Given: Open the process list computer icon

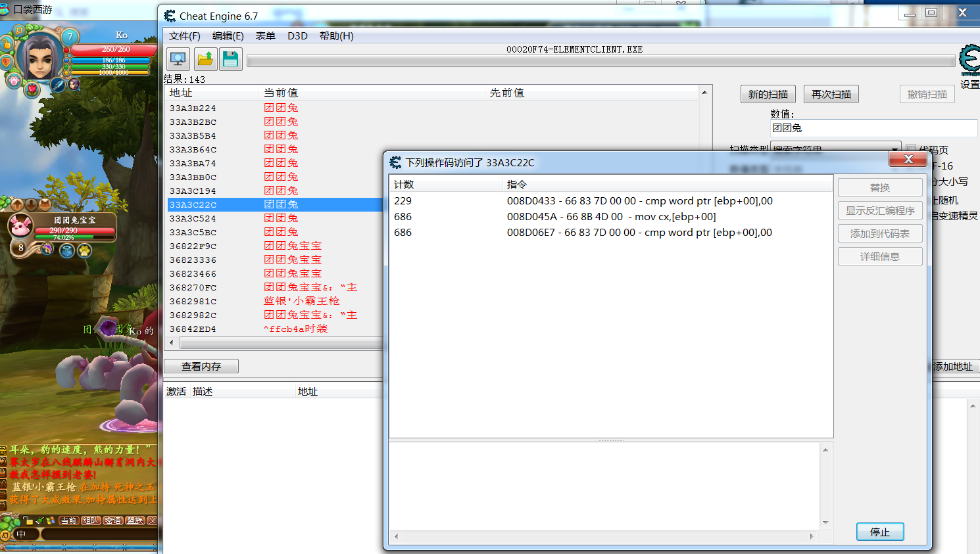Looking at the screenshot, I should tap(178, 59).
